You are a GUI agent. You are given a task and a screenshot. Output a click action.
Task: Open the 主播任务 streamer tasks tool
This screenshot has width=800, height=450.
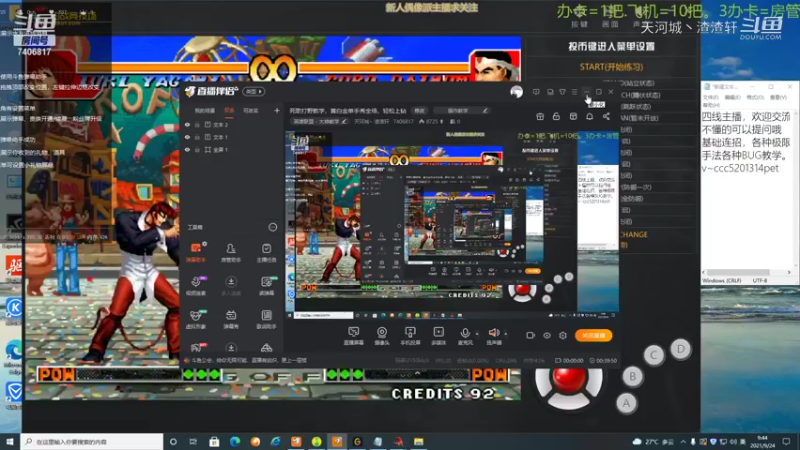point(266,252)
